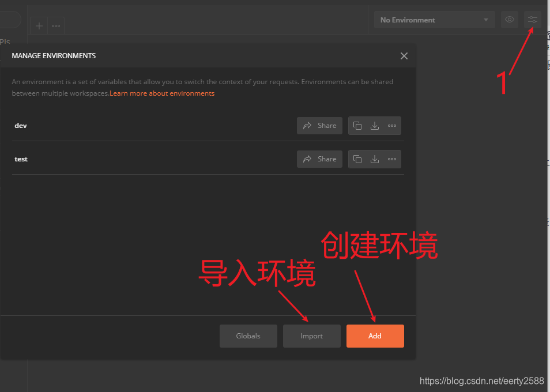This screenshot has height=392, width=550.
Task: Open the No Environment dropdown
Action: (434, 19)
